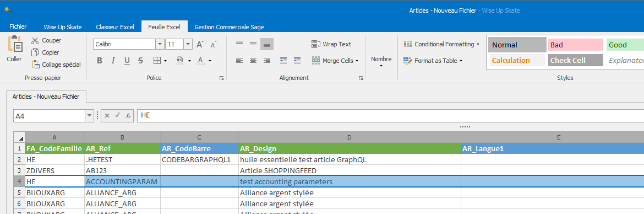The image size is (644, 214).
Task: Expand the borders dropdown arrow
Action: click(x=165, y=61)
